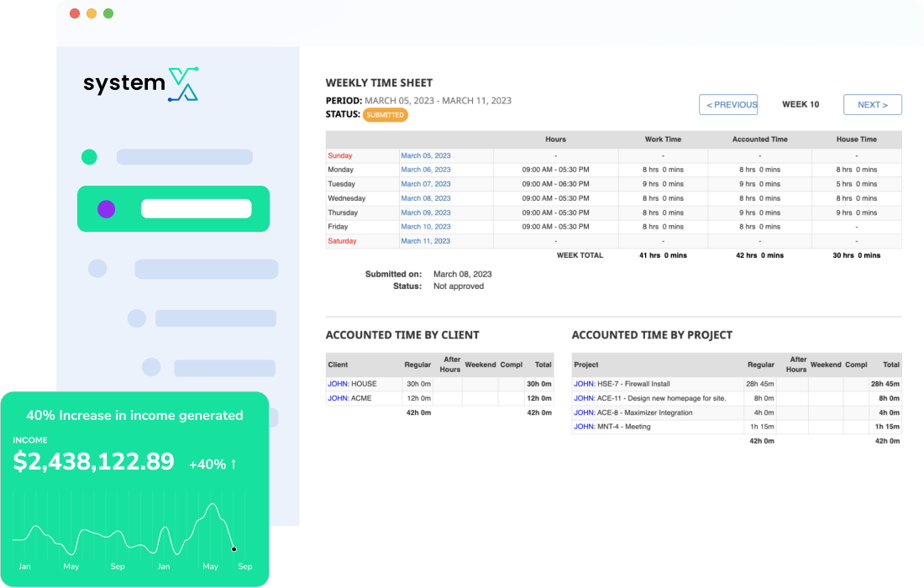Open the highlighted green sidebar menu entry

tap(173, 209)
